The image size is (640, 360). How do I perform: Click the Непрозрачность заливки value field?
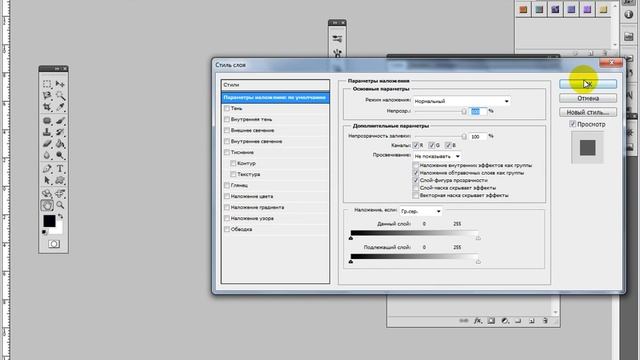478,137
